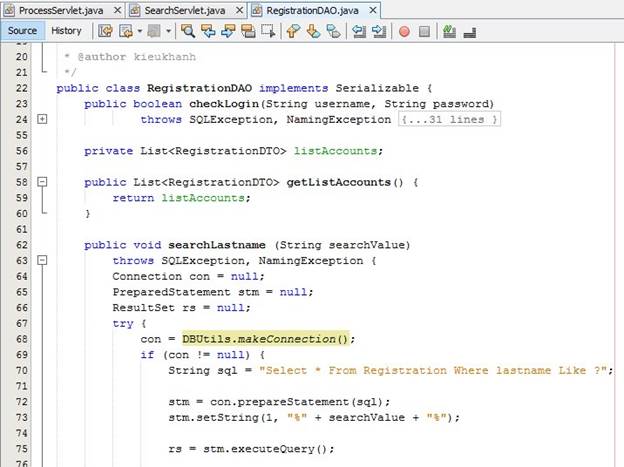Click the 'RegistrationDAO' class name on line 22

click(x=199, y=88)
